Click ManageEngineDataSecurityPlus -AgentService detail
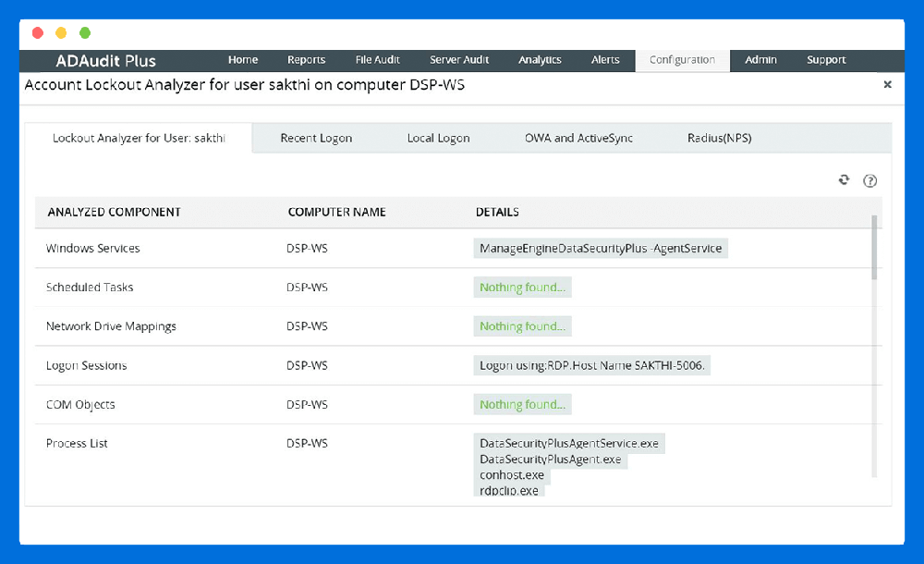This screenshot has width=924, height=564. click(x=601, y=249)
